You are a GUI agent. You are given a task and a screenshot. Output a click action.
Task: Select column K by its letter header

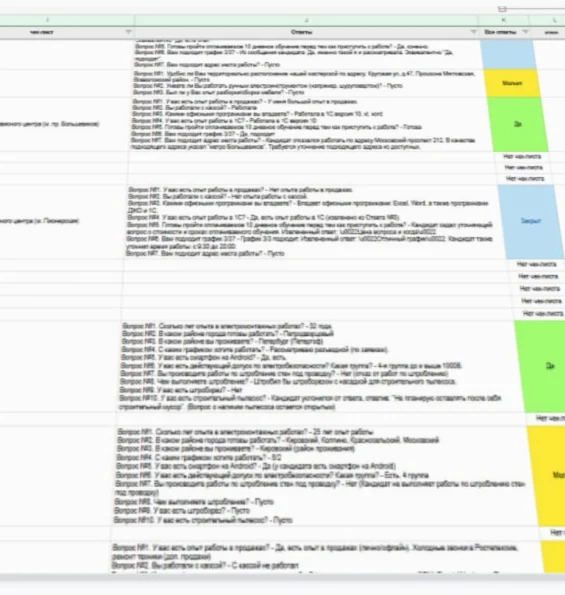504,20
